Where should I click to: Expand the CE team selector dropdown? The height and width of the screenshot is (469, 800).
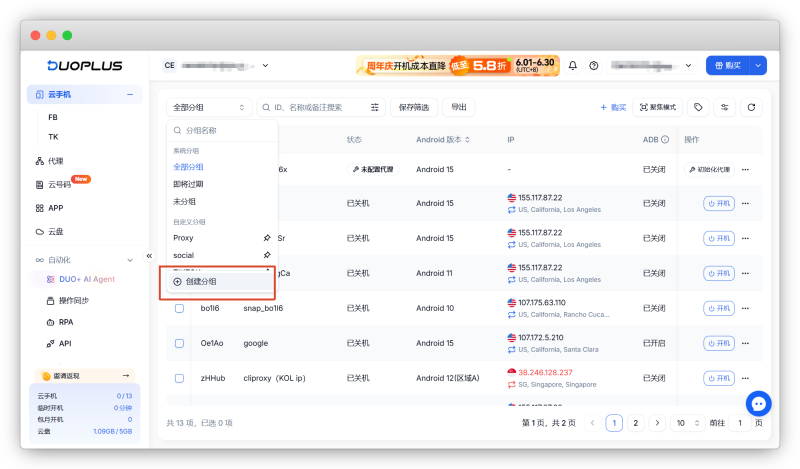point(265,65)
